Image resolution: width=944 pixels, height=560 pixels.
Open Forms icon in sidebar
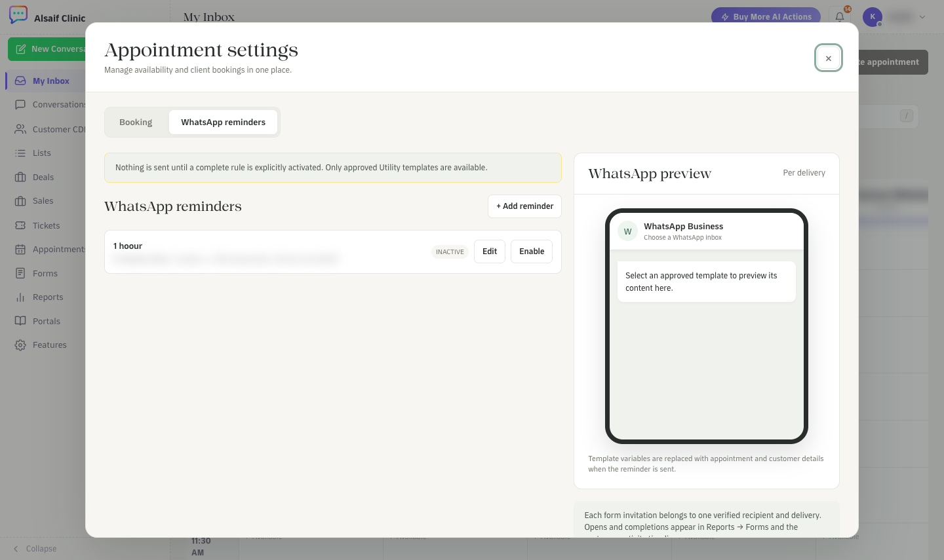[x=20, y=273]
